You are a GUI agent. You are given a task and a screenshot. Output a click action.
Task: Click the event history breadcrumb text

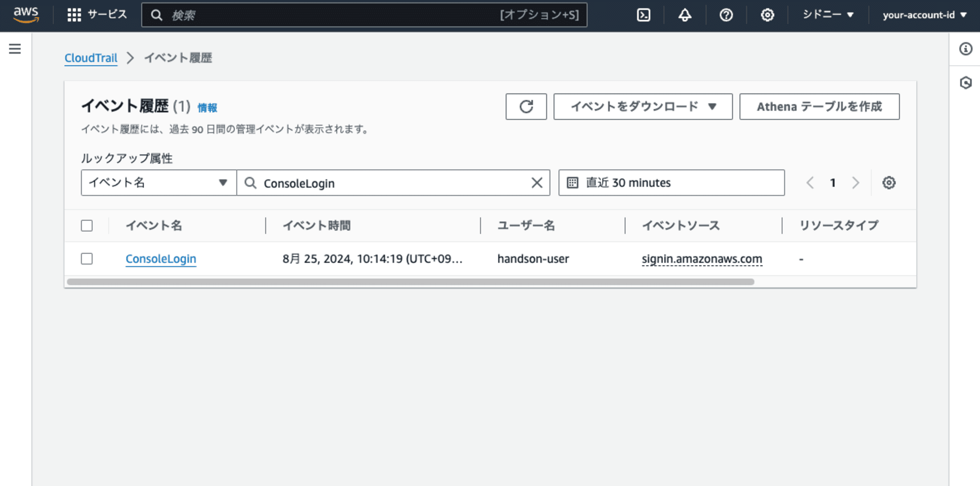[178, 58]
